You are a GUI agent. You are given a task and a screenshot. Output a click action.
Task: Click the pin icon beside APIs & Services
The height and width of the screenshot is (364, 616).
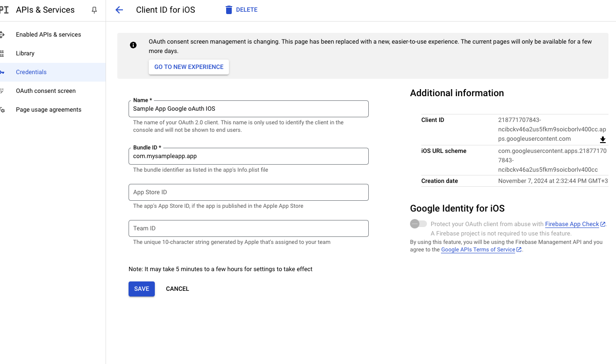click(x=94, y=10)
